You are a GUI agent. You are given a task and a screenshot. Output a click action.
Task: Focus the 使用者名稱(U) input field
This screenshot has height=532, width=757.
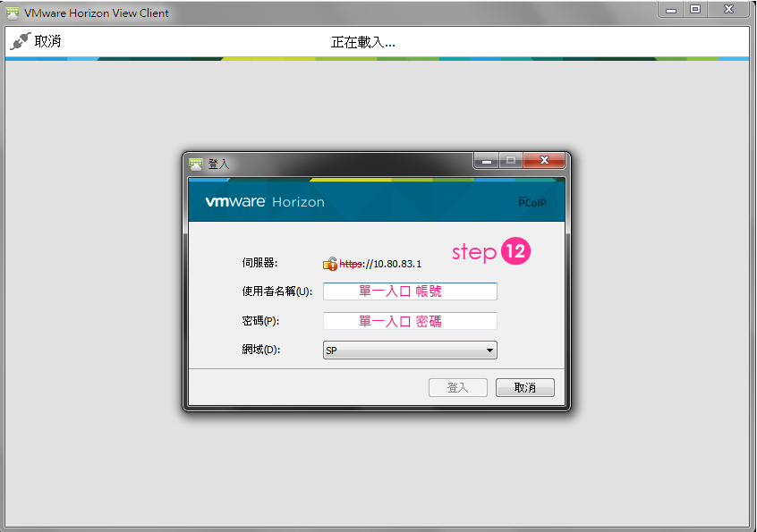coord(410,291)
